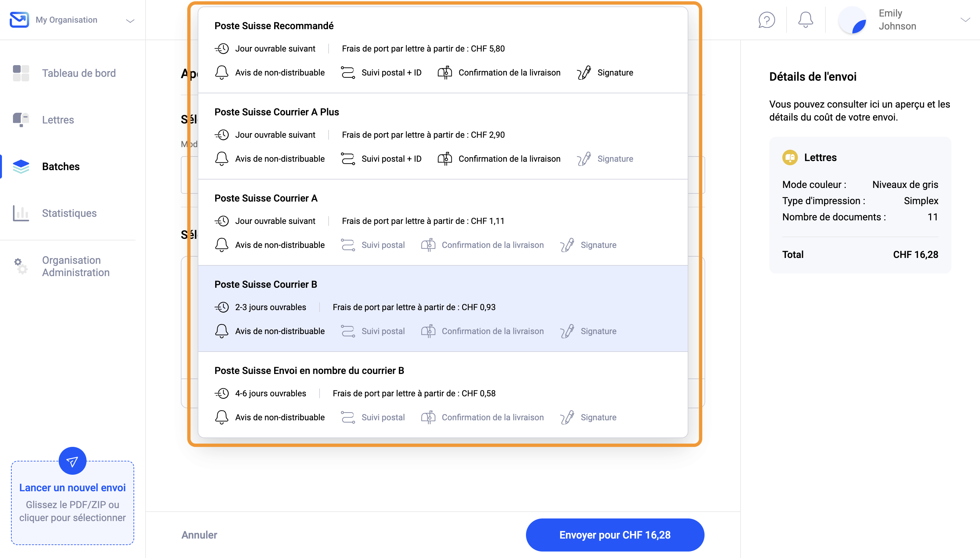Click the Statistiques chart icon

[21, 213]
